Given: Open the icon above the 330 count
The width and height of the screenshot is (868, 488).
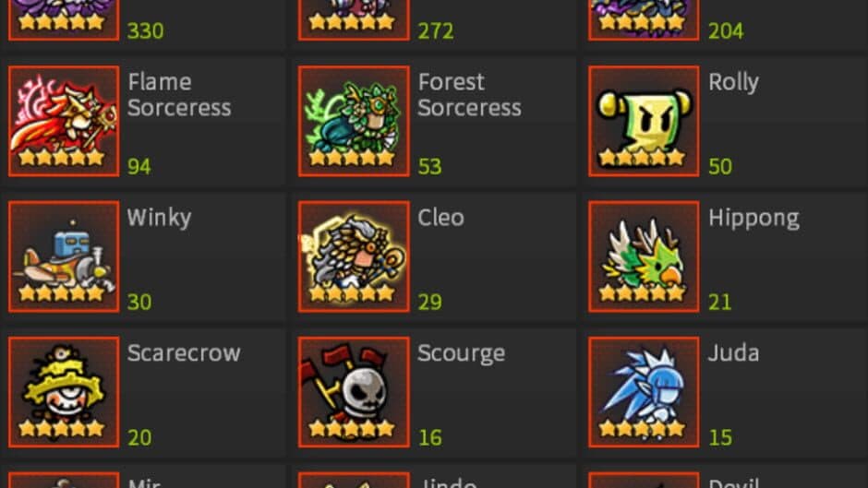Looking at the screenshot, I should pyautogui.click(x=64, y=20).
